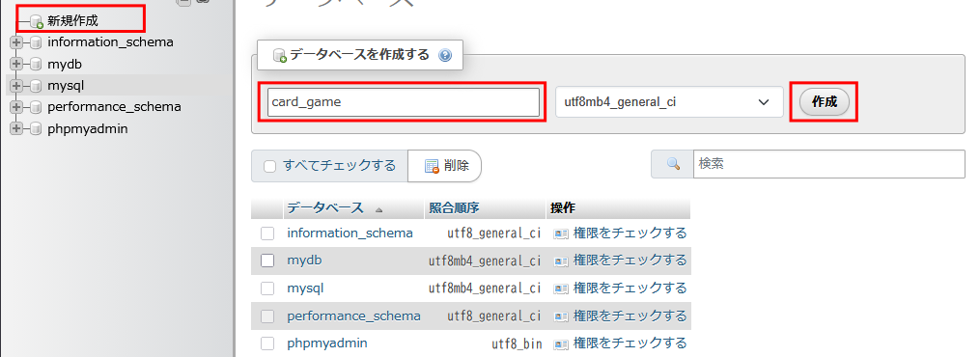
Task: Click 権限をチェックする for phpmyadmin
Action: 630,343
